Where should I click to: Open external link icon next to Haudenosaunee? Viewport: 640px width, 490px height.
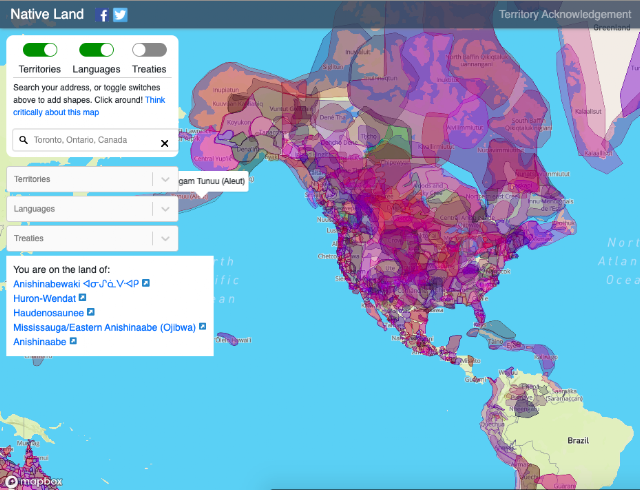pyautogui.click(x=91, y=312)
